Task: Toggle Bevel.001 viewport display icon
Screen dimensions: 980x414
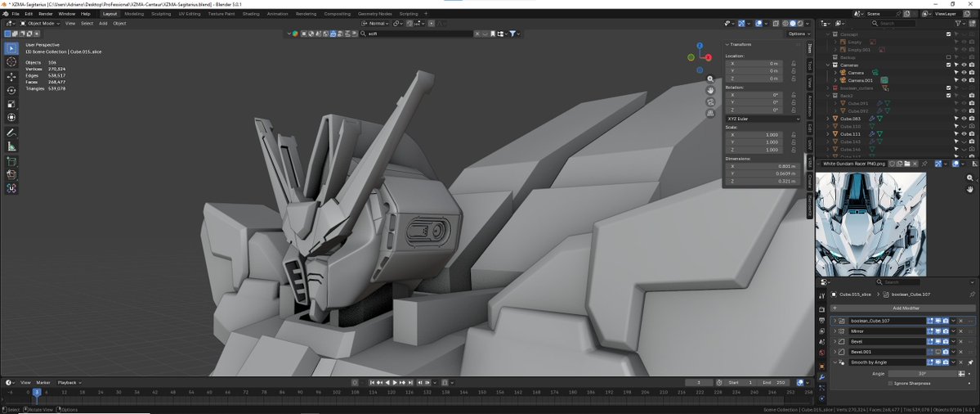Action: point(937,352)
